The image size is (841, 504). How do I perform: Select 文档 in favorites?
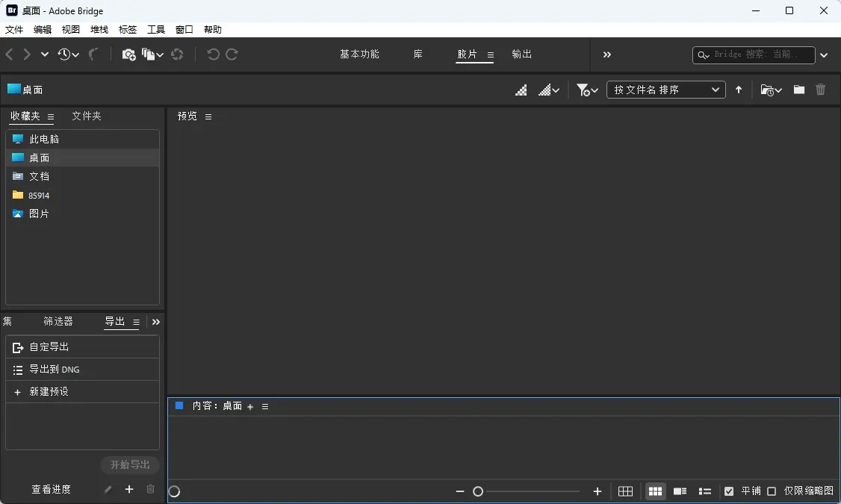(x=83, y=176)
